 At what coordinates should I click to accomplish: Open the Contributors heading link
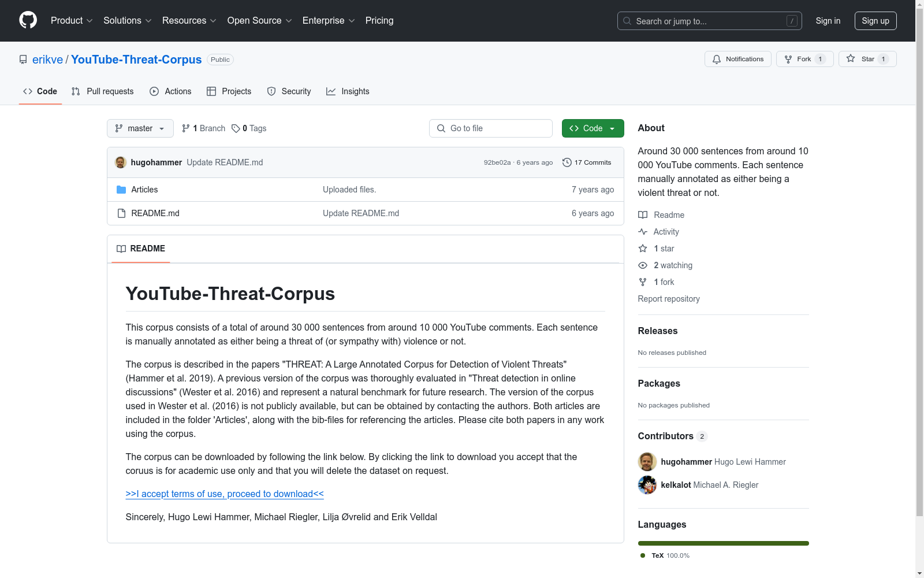pyautogui.click(x=673, y=436)
